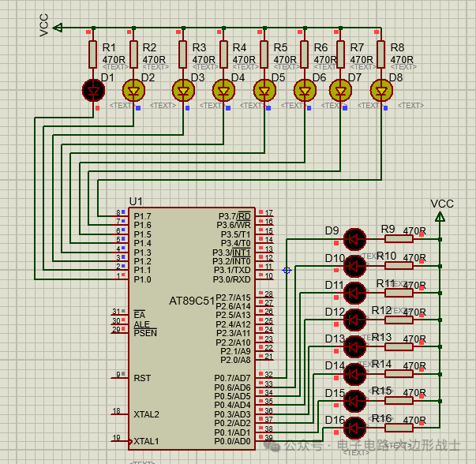Viewport: 476px width, 464px height.
Task: Select LED D14 component
Action: point(354,374)
